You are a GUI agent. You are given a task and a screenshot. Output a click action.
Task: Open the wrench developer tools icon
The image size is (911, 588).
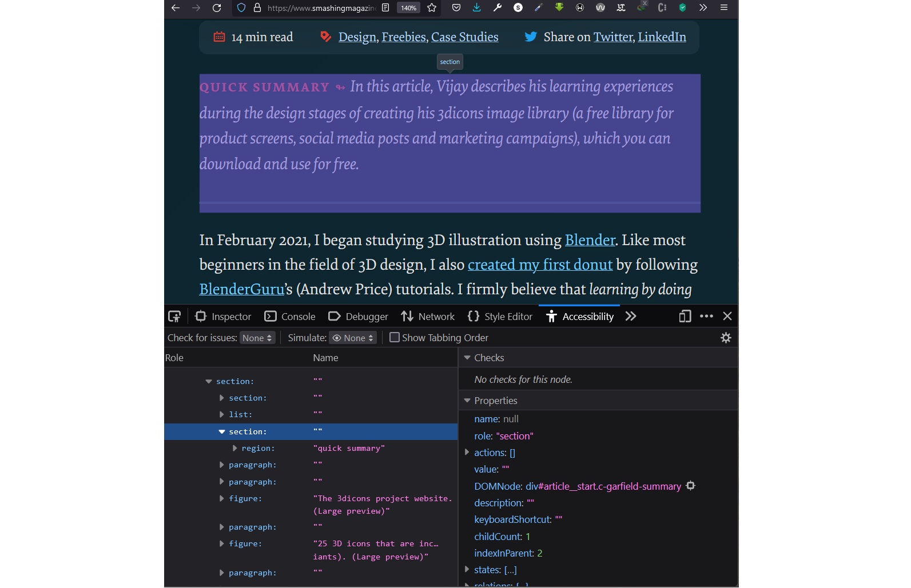click(x=498, y=8)
